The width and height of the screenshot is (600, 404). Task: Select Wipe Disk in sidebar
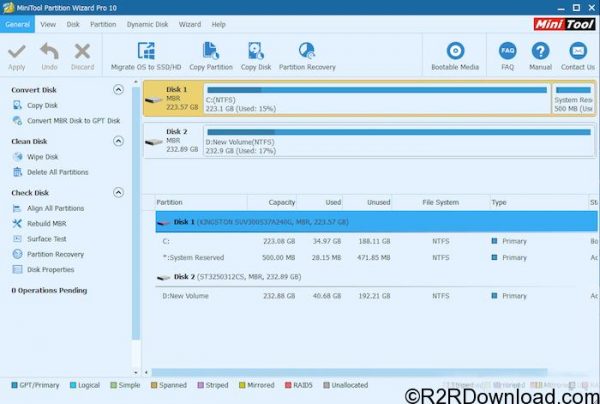42,157
